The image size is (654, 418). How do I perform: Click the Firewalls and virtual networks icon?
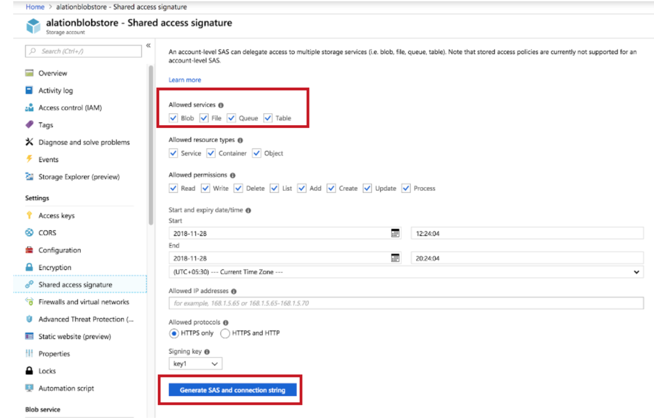click(29, 302)
